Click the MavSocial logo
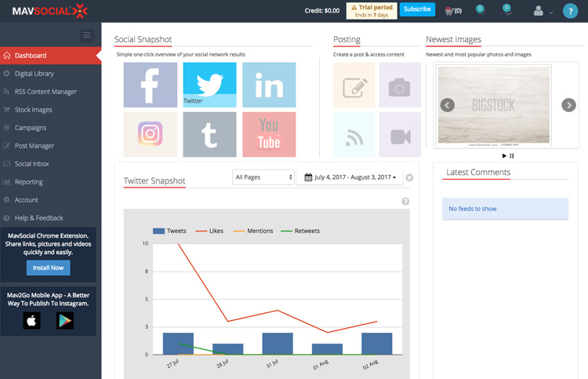This screenshot has height=379, width=588. pos(50,11)
